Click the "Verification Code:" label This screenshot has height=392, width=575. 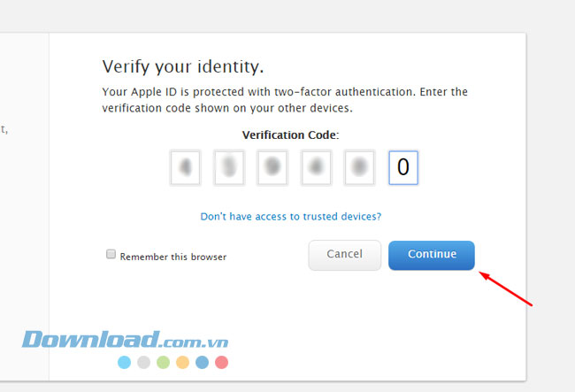(x=291, y=135)
